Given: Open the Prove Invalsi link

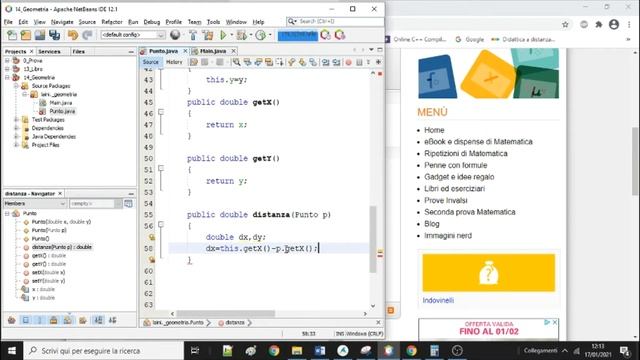Looking at the screenshot, I should click(x=446, y=200).
